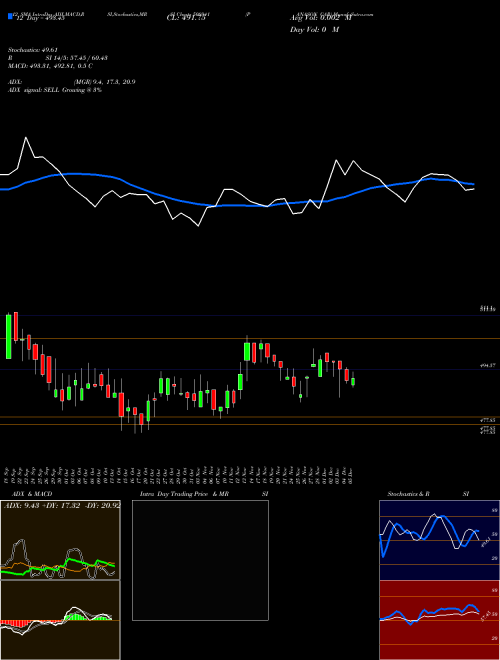Click the "ADX: 9.43 +DY: 17.32 -DY: 20.92" readout
500x660 pixels.
(62, 505)
